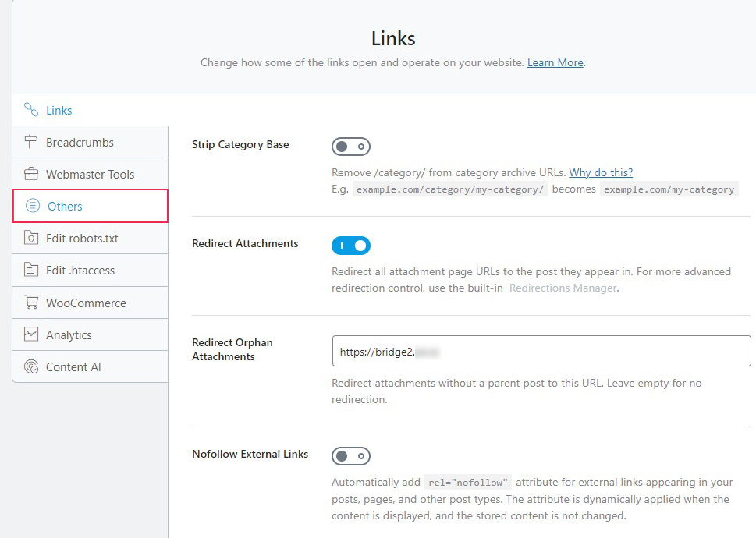The image size is (756, 538).
Task: Open the Learn More link
Action: click(x=555, y=62)
